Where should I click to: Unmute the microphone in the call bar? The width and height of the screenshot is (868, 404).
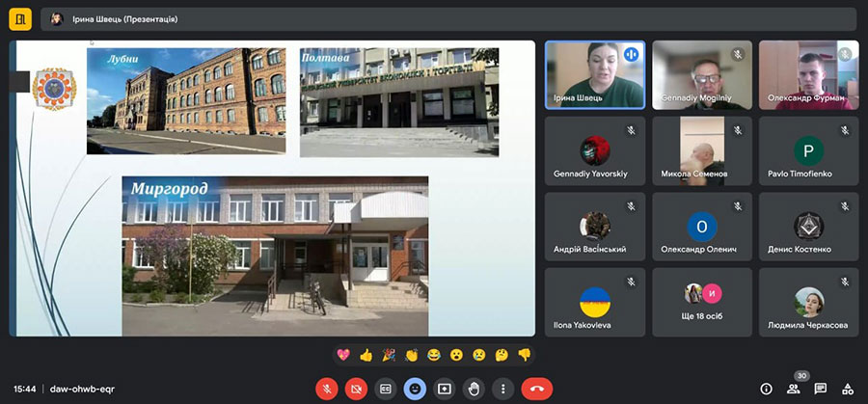point(328,389)
